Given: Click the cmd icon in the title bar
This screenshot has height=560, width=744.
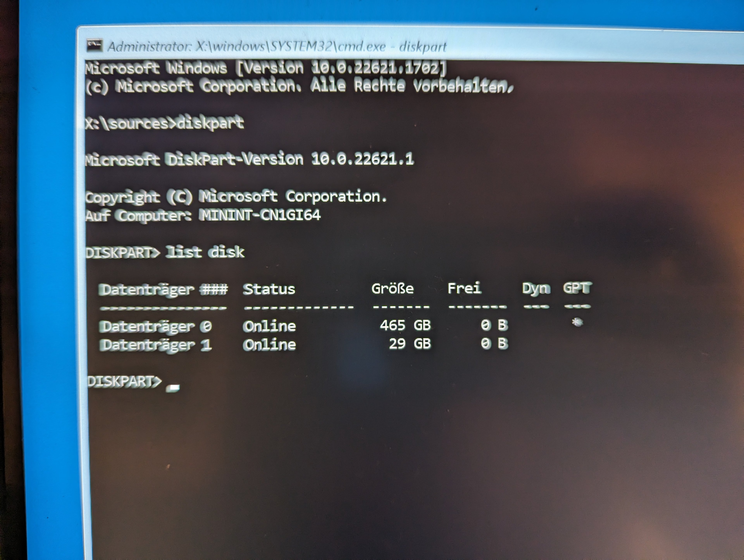Looking at the screenshot, I should (x=95, y=46).
